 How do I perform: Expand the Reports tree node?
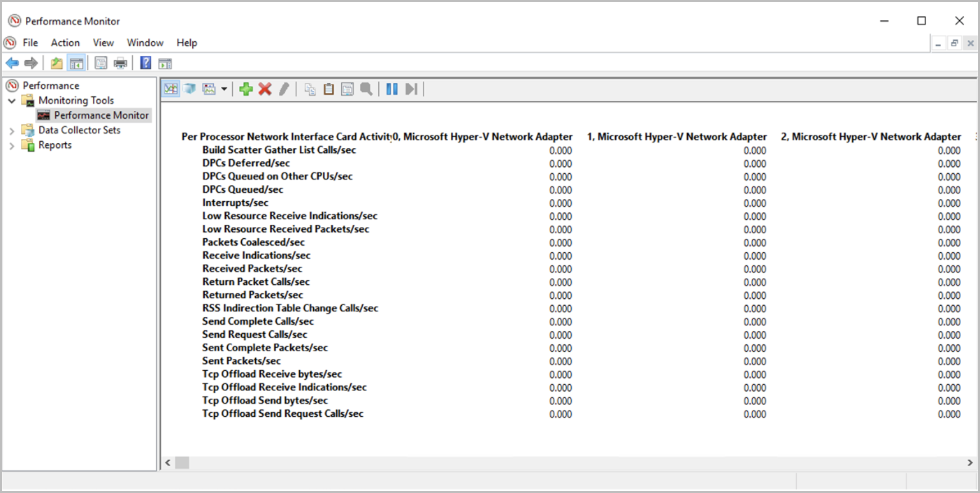[12, 145]
